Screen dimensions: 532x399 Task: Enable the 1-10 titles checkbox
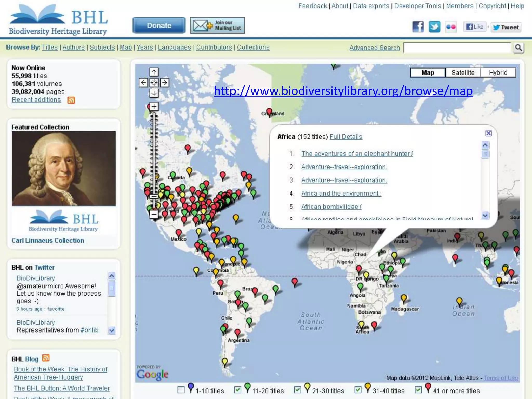coord(181,390)
